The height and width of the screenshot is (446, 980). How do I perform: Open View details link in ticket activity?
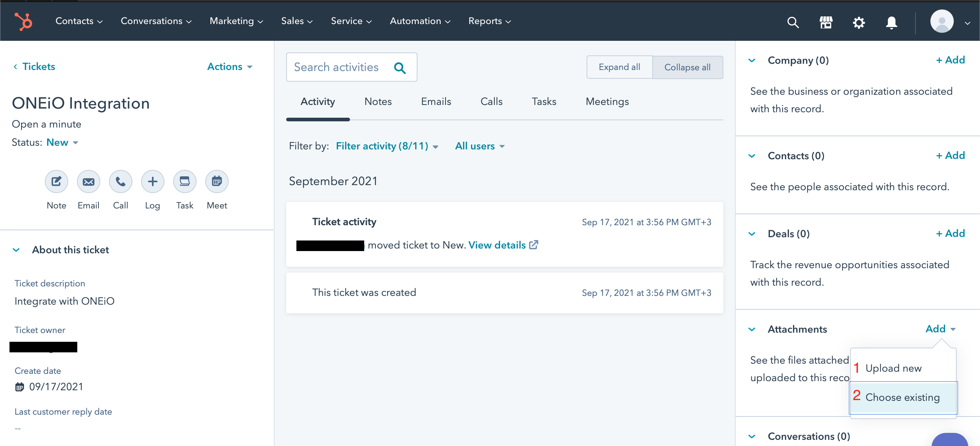click(x=497, y=245)
